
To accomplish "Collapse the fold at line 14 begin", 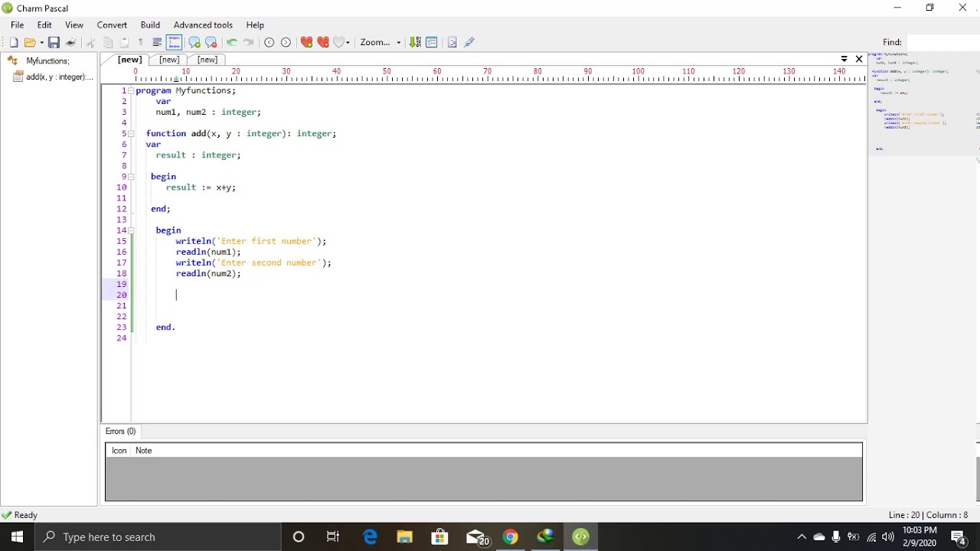I will click(x=131, y=230).
